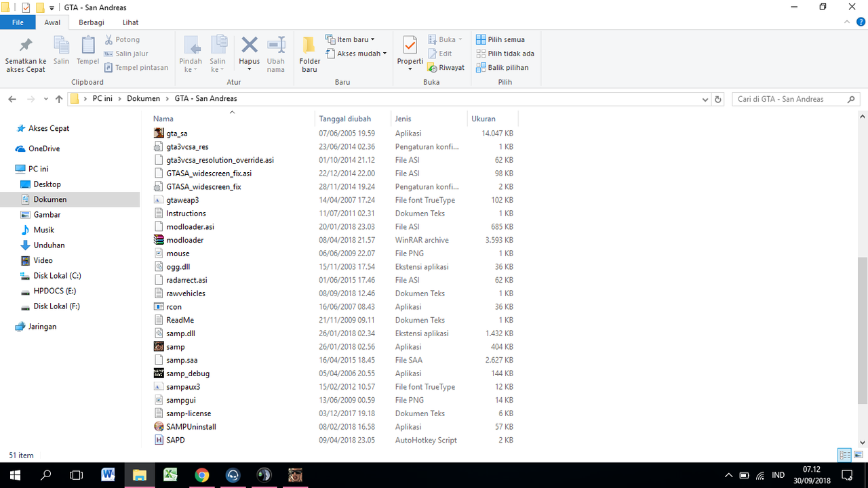The height and width of the screenshot is (488, 868).
Task: Click Pilih tidak ada
Action: (x=505, y=54)
